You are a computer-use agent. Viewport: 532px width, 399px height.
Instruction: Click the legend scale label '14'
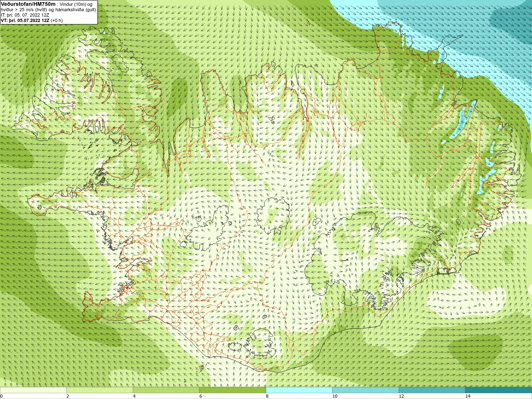[468, 396]
